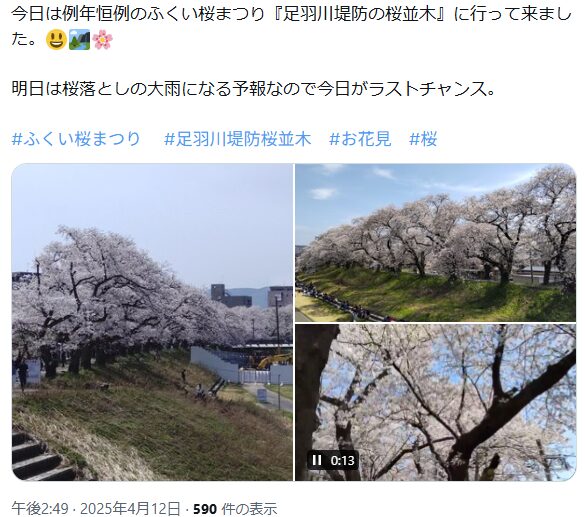Click the cherry blossom emoji

pyautogui.click(x=103, y=40)
